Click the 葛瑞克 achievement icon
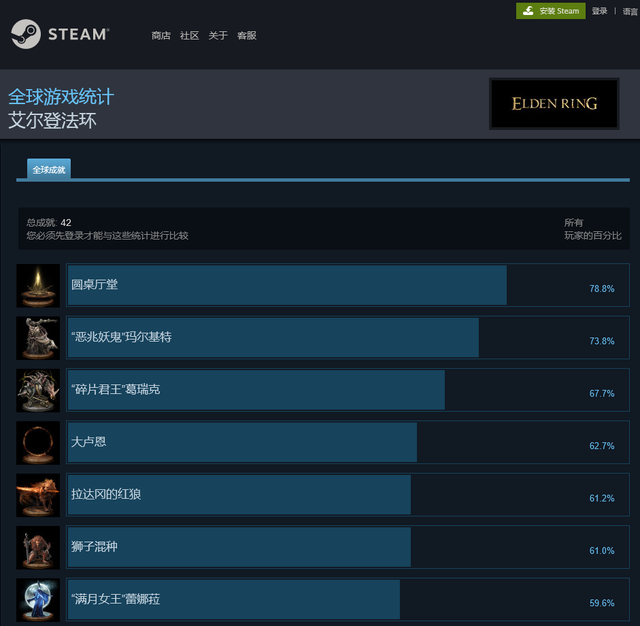640x626 pixels. 38,391
